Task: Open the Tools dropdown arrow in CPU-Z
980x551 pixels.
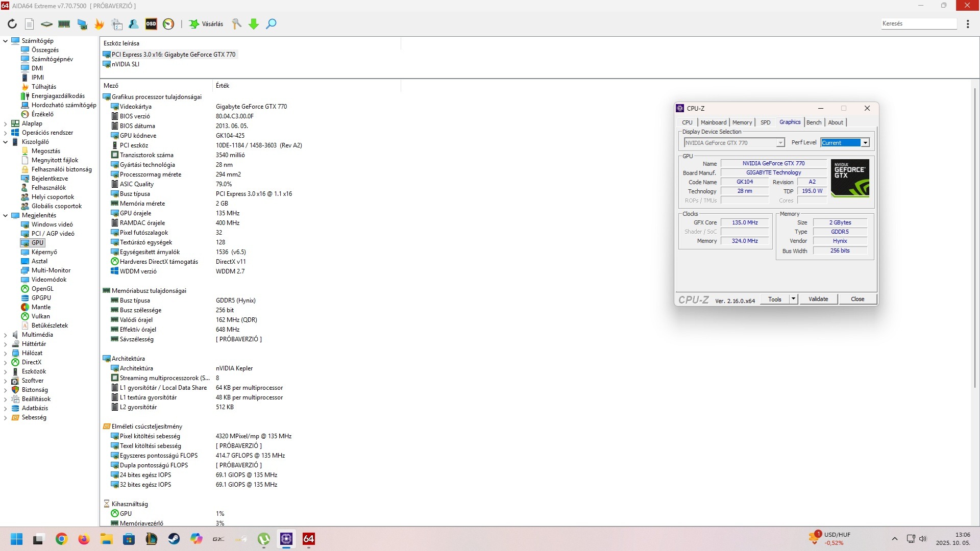Action: (793, 299)
